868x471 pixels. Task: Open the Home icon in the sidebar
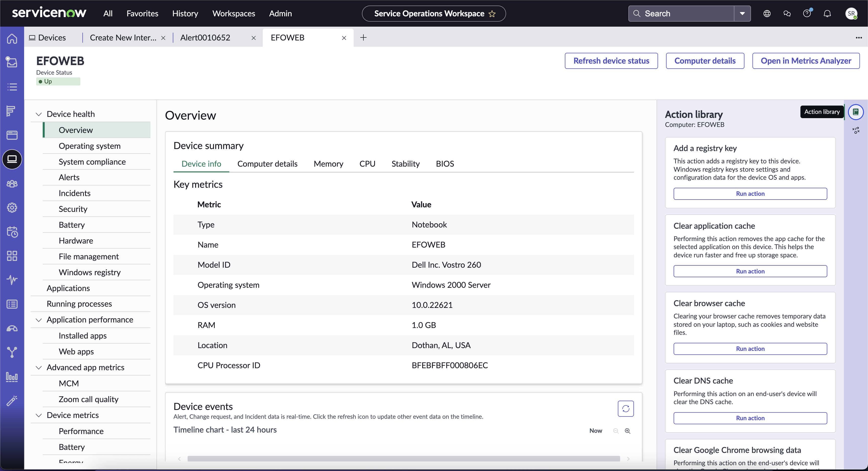coord(12,38)
